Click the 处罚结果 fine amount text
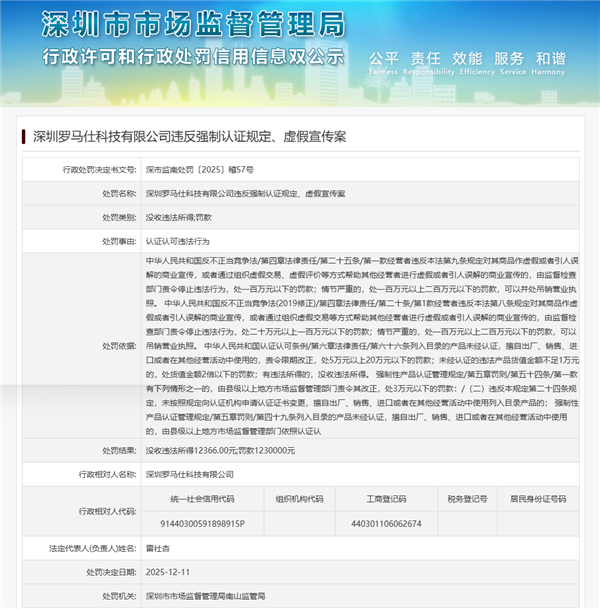Image resolution: width=600 pixels, height=609 pixels. [220, 451]
